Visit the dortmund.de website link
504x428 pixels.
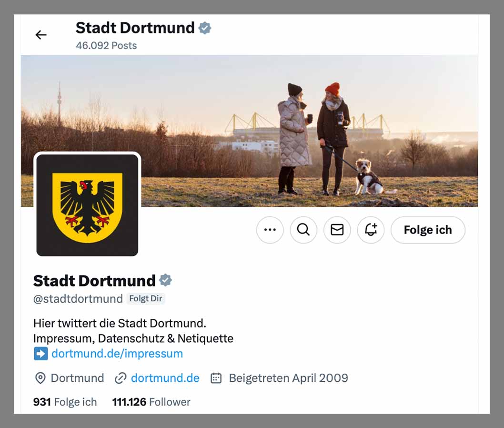point(165,378)
